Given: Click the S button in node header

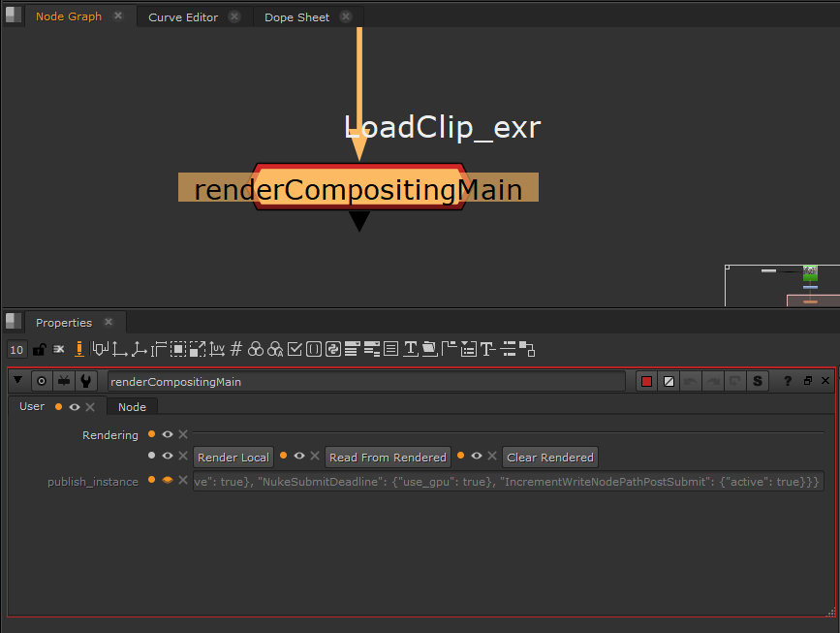Looking at the screenshot, I should tap(758, 381).
